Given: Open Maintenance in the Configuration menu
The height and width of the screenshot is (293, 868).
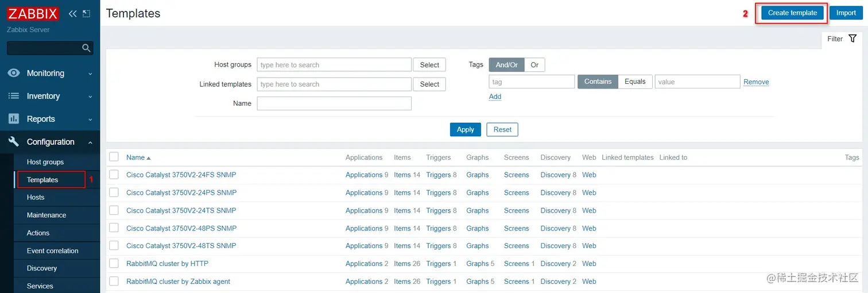Looking at the screenshot, I should click(x=46, y=215).
